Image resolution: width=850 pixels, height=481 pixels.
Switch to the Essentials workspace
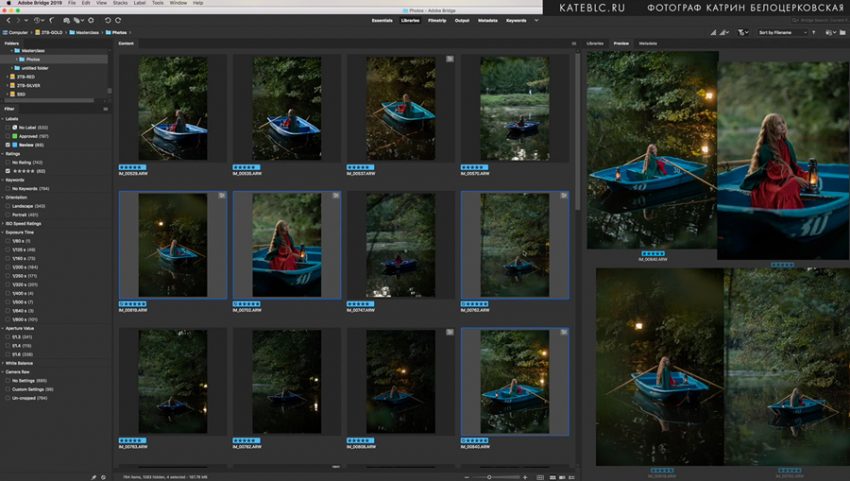click(x=382, y=21)
